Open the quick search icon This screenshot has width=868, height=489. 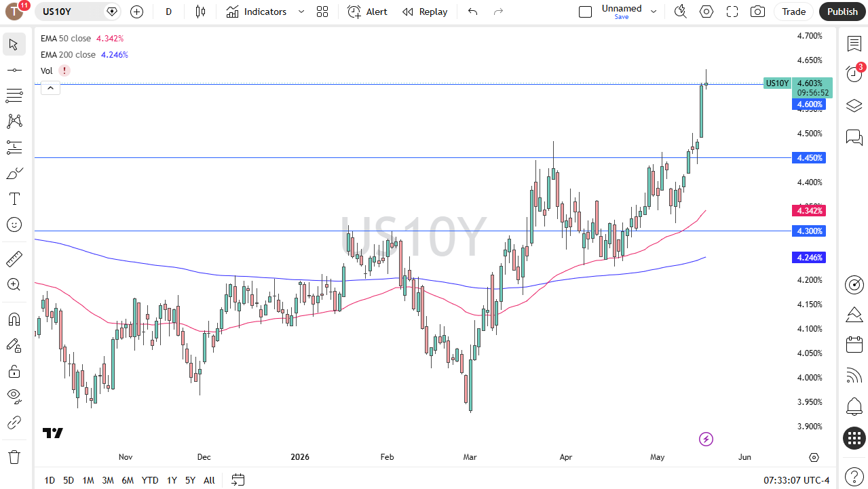680,12
